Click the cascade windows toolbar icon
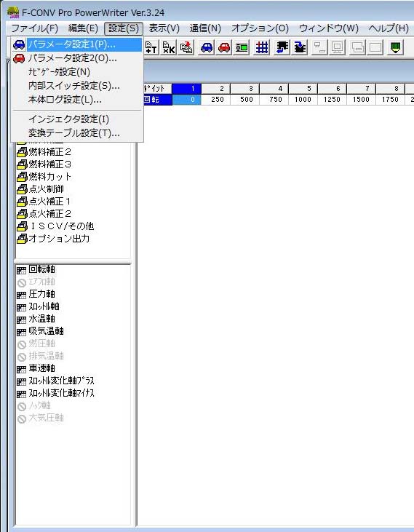414x532 pixels. (319, 48)
